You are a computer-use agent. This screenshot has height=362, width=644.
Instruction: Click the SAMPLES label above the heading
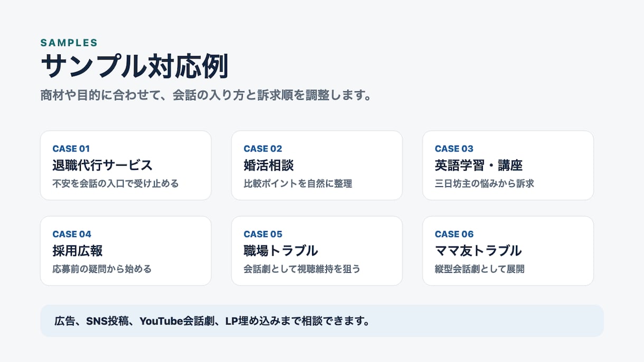(69, 43)
